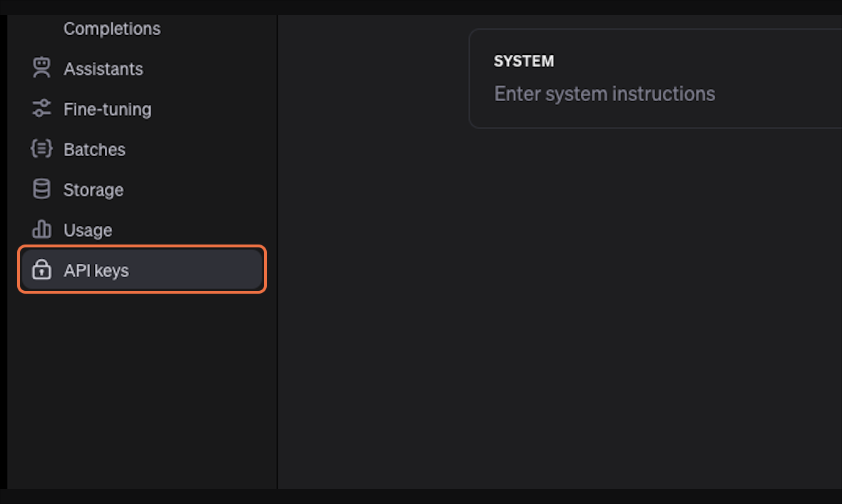Open Fine-tuning via its sliders icon
Image resolution: width=842 pixels, height=504 pixels.
(41, 108)
